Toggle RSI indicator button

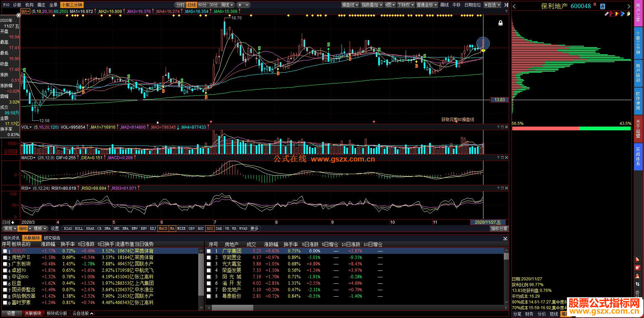pyautogui.click(x=210, y=228)
